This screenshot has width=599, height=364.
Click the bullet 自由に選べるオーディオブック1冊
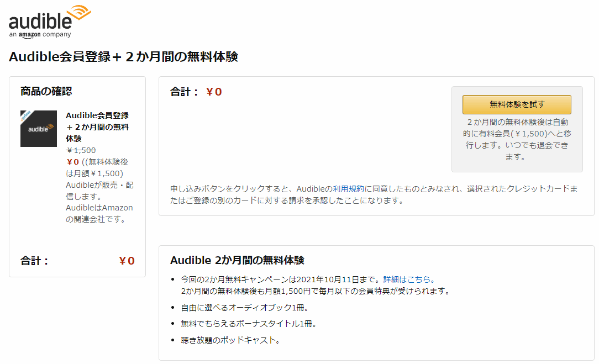click(244, 308)
